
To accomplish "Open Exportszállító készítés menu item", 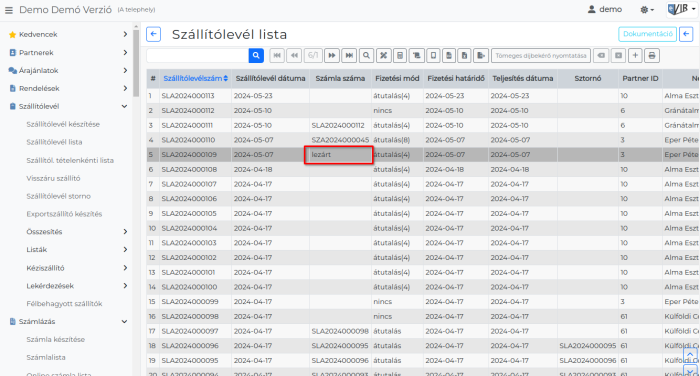I will click(64, 214).
